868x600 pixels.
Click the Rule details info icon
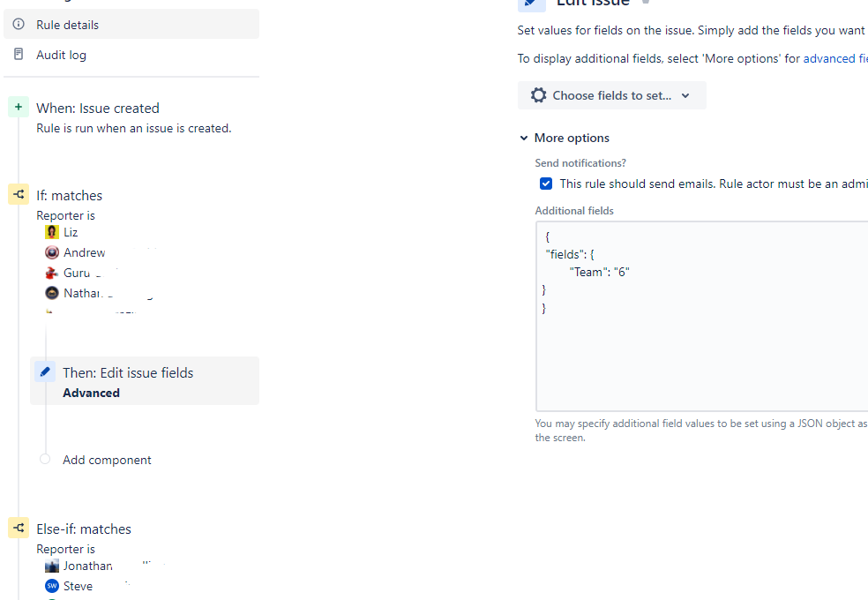19,25
